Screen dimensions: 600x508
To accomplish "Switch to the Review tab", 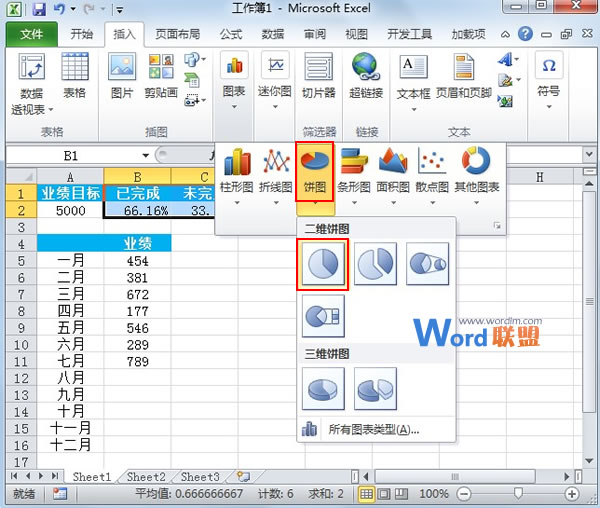I will point(315,34).
